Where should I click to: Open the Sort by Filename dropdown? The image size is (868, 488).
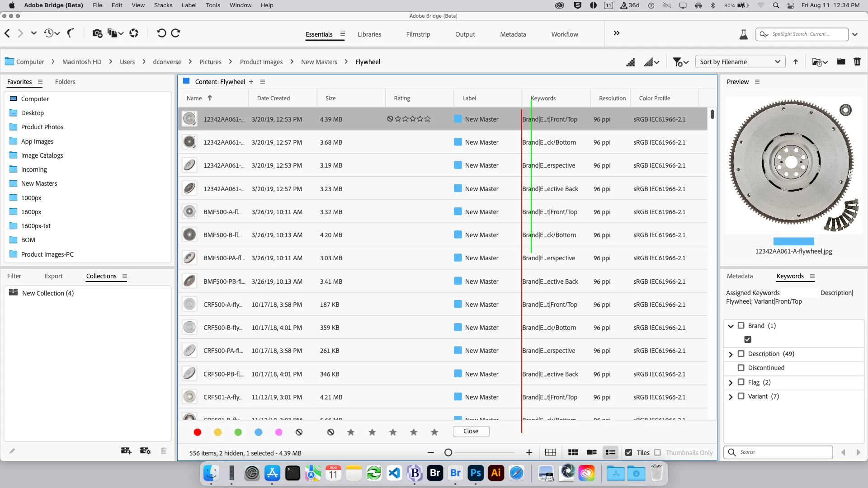pyautogui.click(x=740, y=62)
